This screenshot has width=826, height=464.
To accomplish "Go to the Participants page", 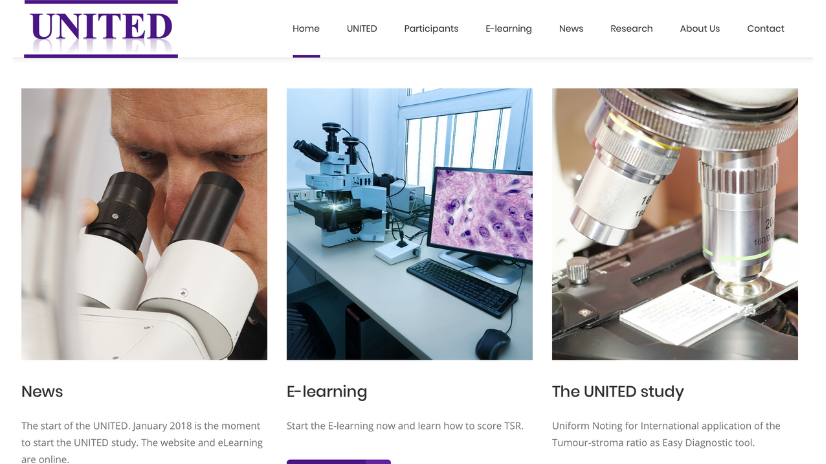I will (x=431, y=28).
